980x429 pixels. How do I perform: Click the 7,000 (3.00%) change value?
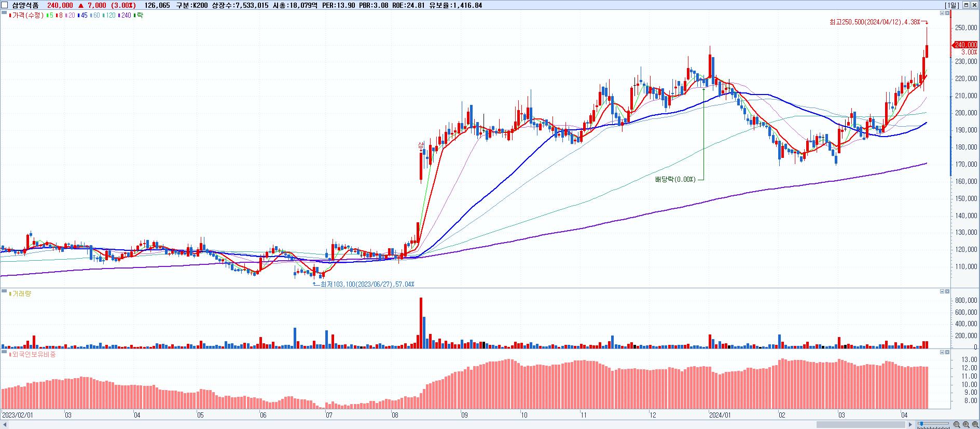(x=113, y=5)
